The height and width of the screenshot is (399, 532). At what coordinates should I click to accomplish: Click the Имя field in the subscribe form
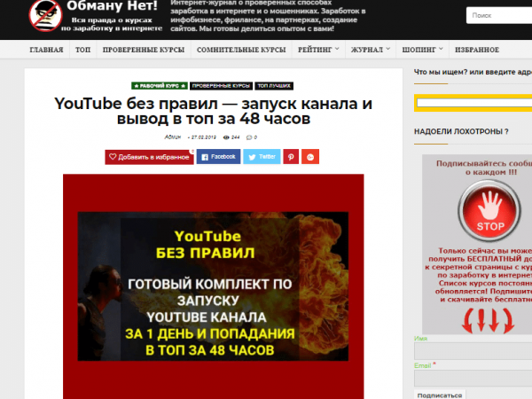pos(473,351)
